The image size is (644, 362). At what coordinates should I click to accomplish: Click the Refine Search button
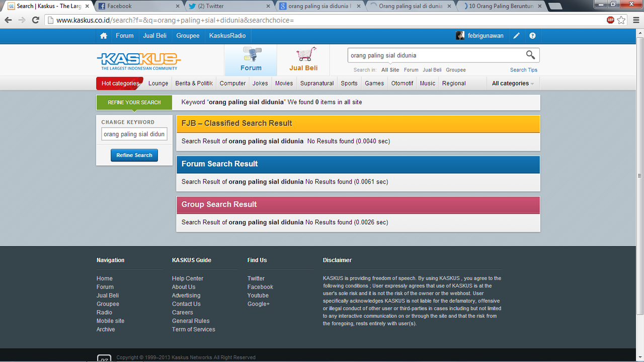pos(134,155)
